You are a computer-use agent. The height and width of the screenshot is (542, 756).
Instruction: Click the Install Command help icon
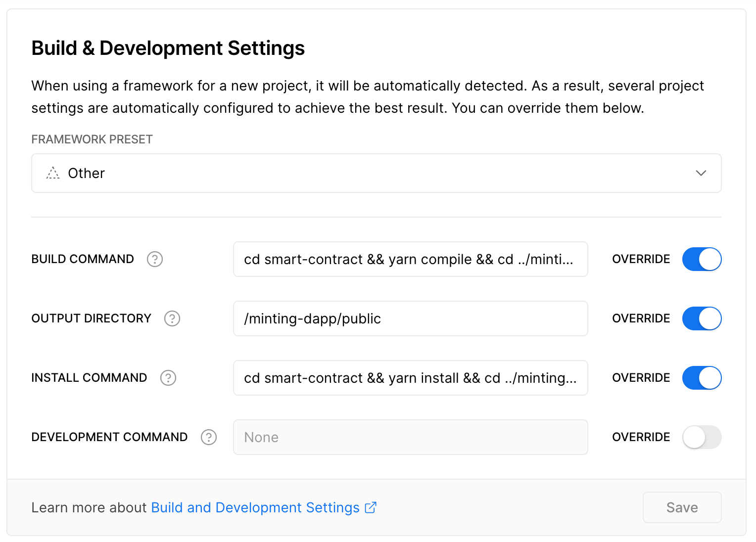point(168,378)
